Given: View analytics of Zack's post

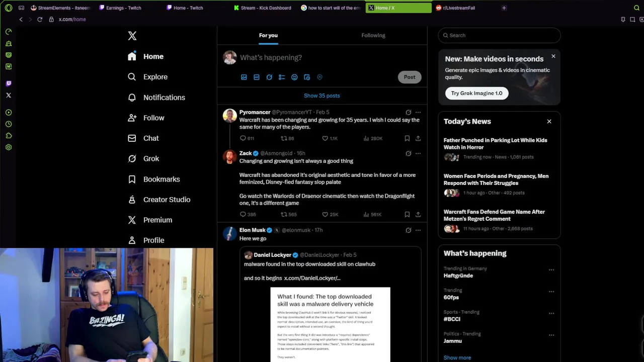Looking at the screenshot, I should coord(372,214).
